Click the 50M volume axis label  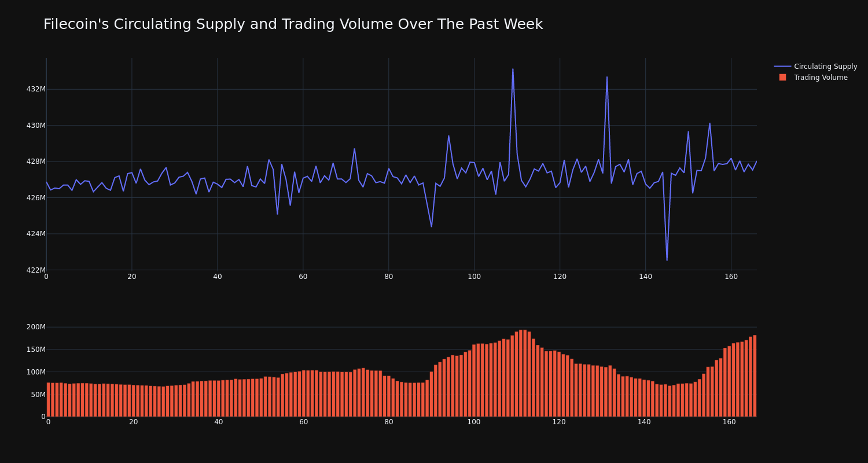[x=38, y=395]
